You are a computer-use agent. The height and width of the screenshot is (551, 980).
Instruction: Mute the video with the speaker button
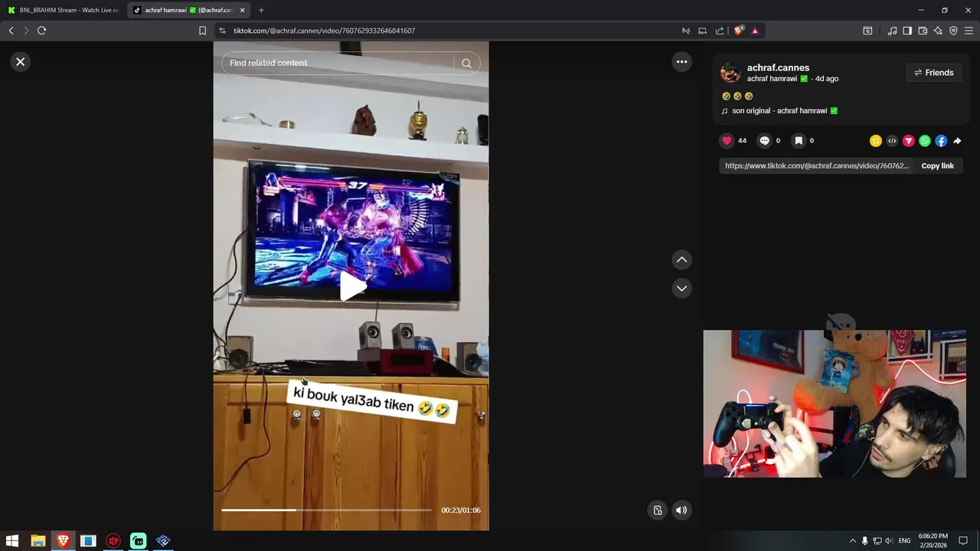[x=681, y=510]
